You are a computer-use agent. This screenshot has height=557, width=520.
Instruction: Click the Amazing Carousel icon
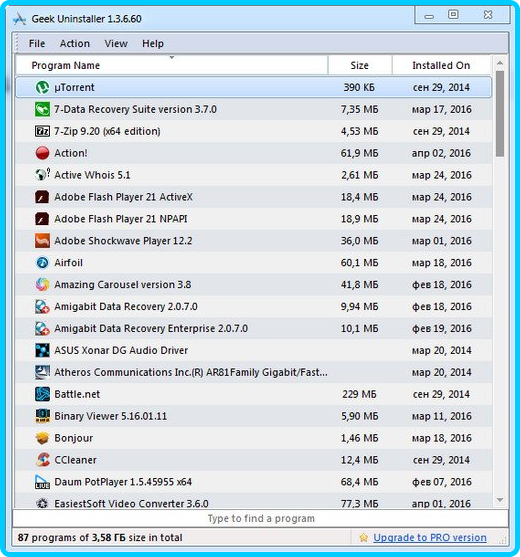[42, 285]
